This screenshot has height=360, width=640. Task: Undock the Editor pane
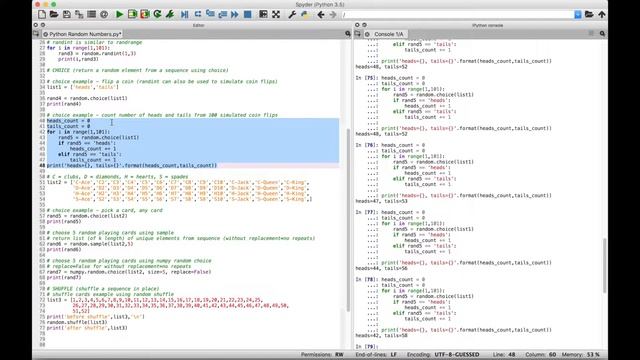coord(43,25)
